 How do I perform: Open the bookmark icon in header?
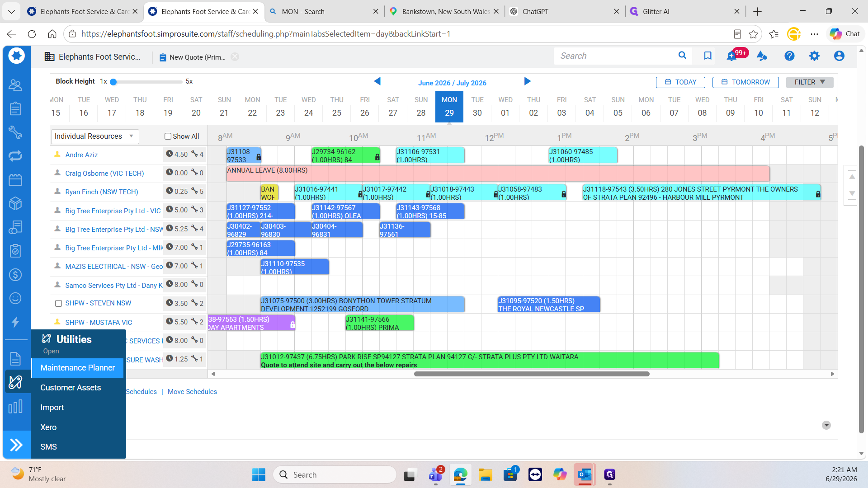point(708,56)
